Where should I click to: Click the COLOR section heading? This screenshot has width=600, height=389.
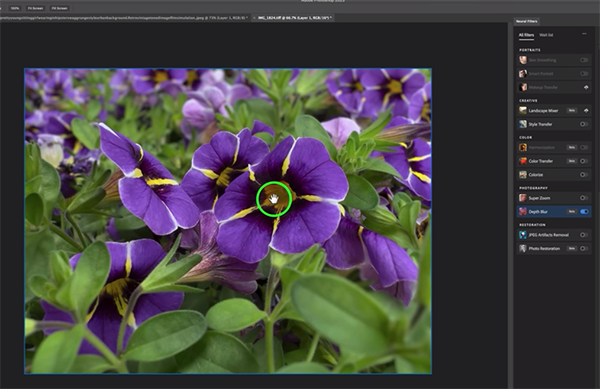[x=526, y=137]
